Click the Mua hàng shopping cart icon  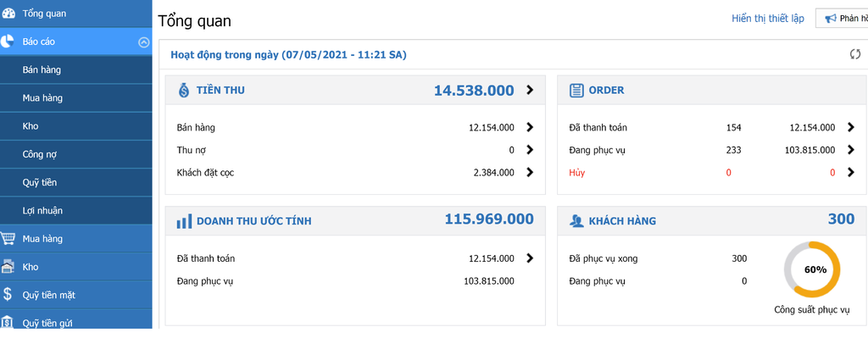click(x=8, y=239)
